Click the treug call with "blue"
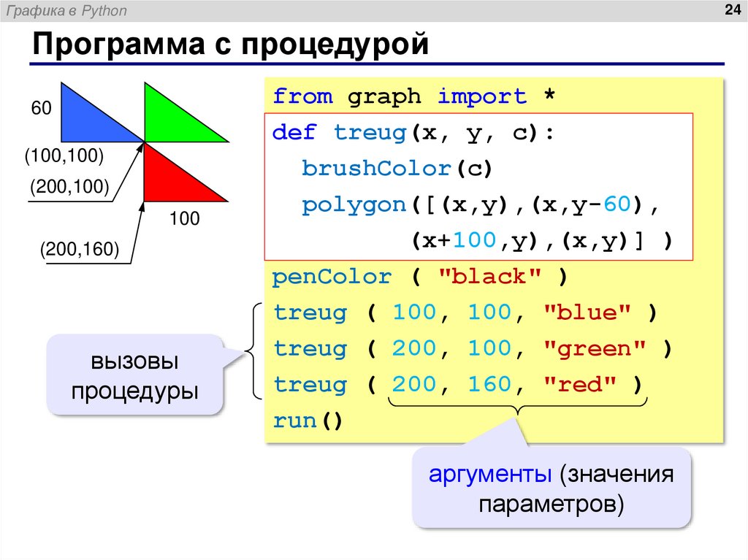The image size is (748, 560). pos(465,313)
